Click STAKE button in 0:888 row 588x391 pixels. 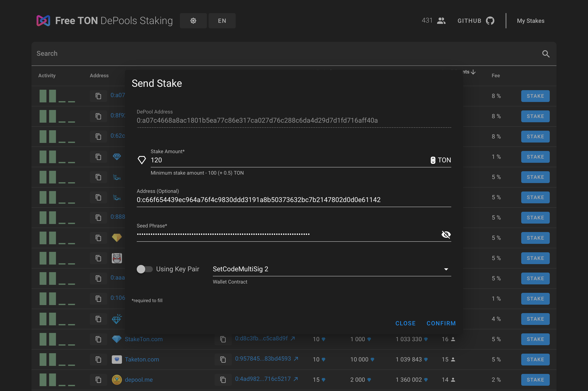[x=535, y=218]
